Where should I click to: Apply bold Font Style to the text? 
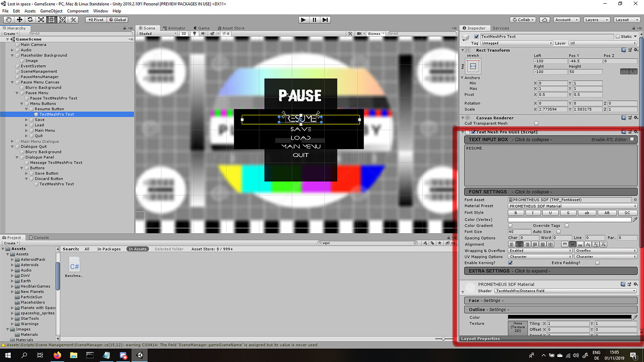point(516,213)
